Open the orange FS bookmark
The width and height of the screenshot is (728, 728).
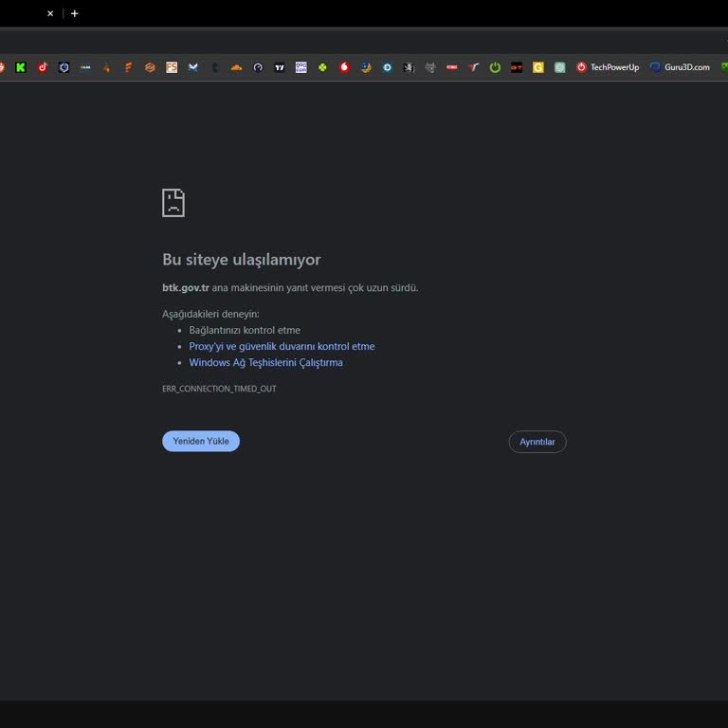pyautogui.click(x=172, y=67)
